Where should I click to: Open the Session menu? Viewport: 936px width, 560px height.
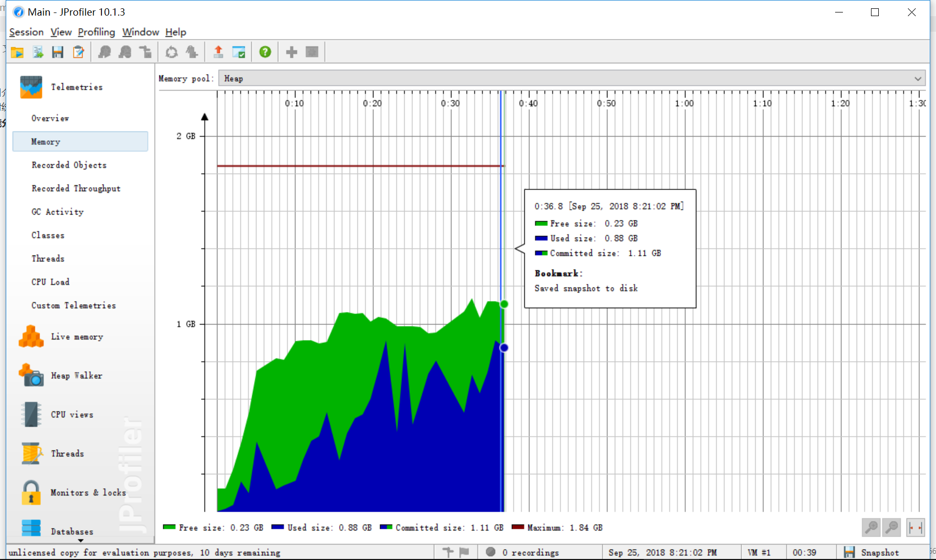(27, 32)
